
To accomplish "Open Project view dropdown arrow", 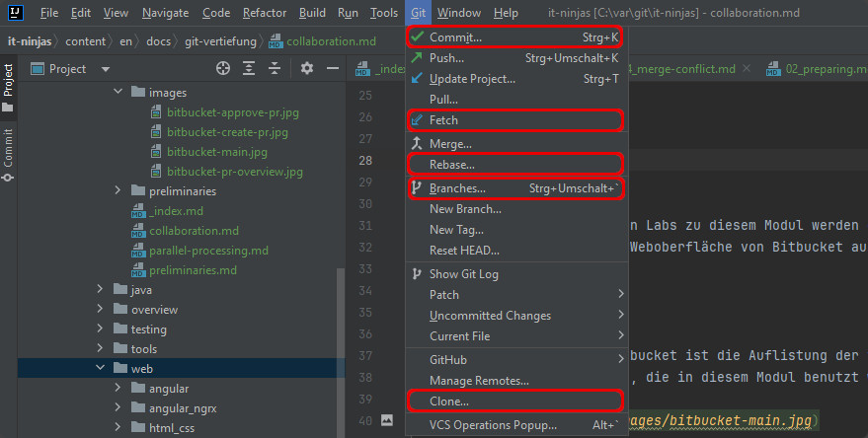I will (106, 69).
